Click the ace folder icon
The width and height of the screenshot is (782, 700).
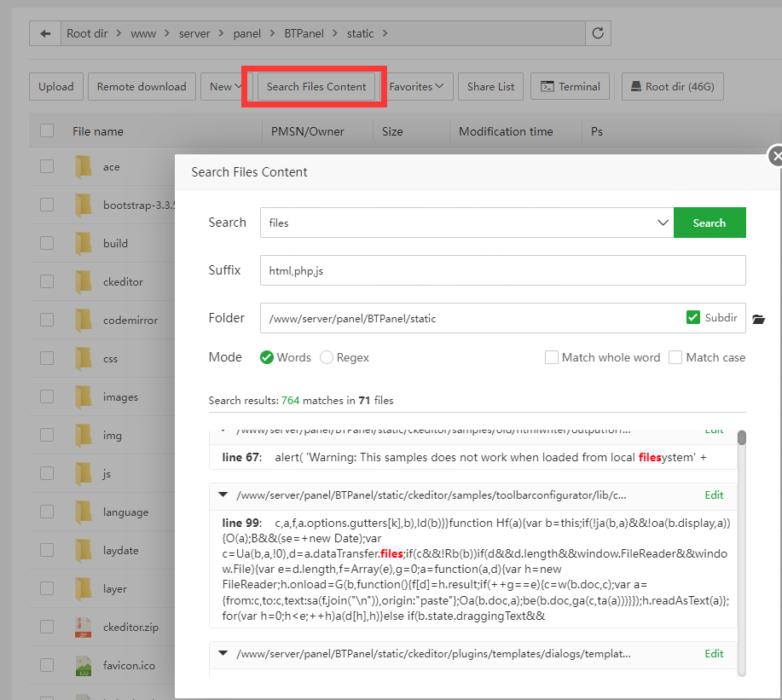click(x=83, y=167)
